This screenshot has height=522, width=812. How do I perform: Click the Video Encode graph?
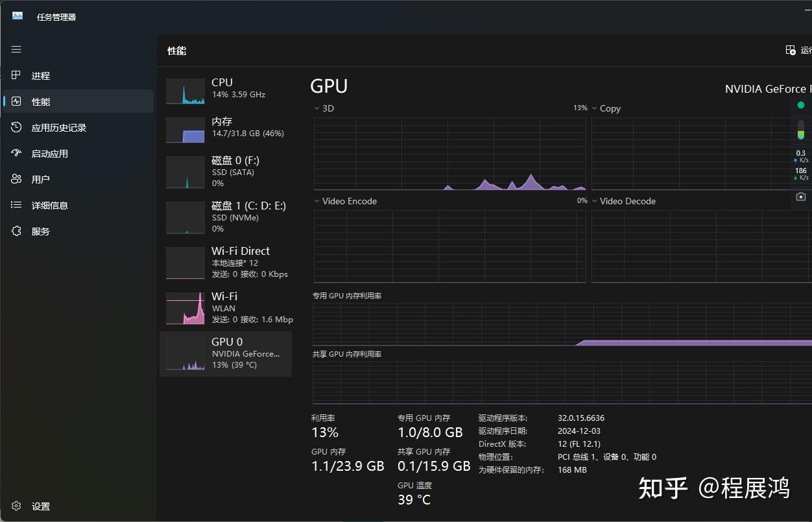[x=449, y=246]
